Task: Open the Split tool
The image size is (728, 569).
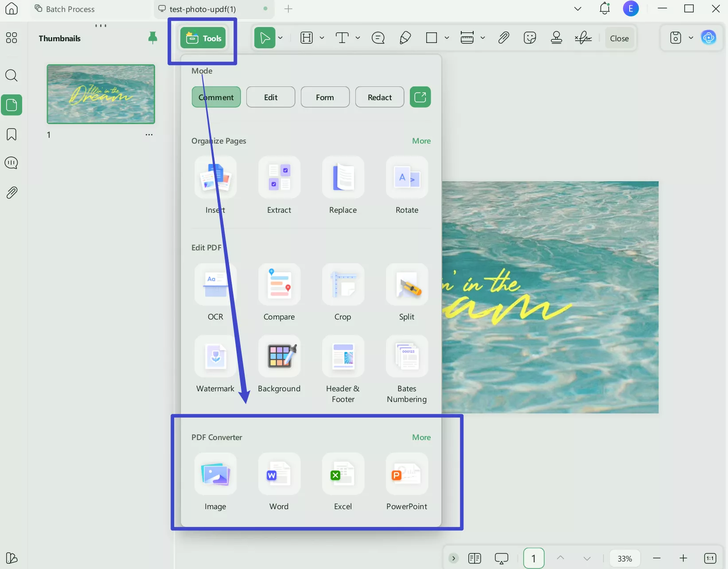Action: [407, 284]
